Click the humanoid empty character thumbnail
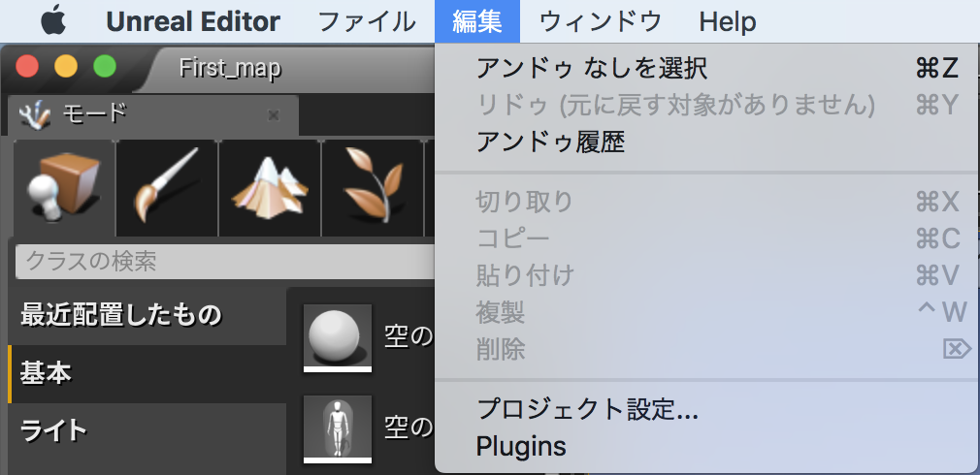Screen dimensions: 980x475 [338, 428]
